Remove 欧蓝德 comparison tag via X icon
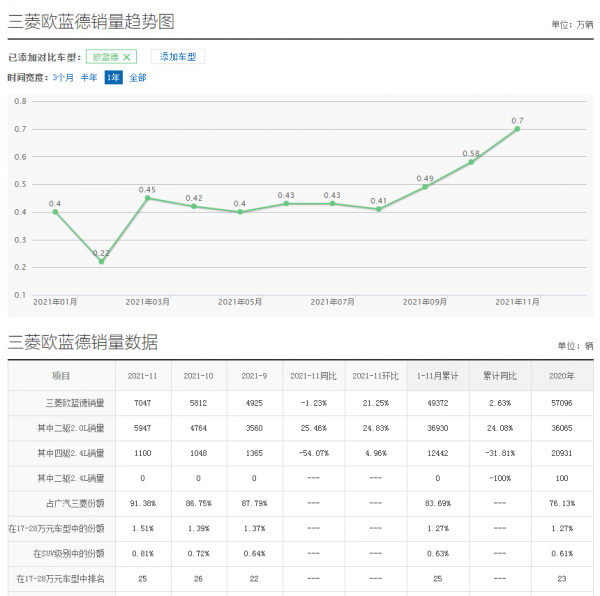 (x=127, y=57)
